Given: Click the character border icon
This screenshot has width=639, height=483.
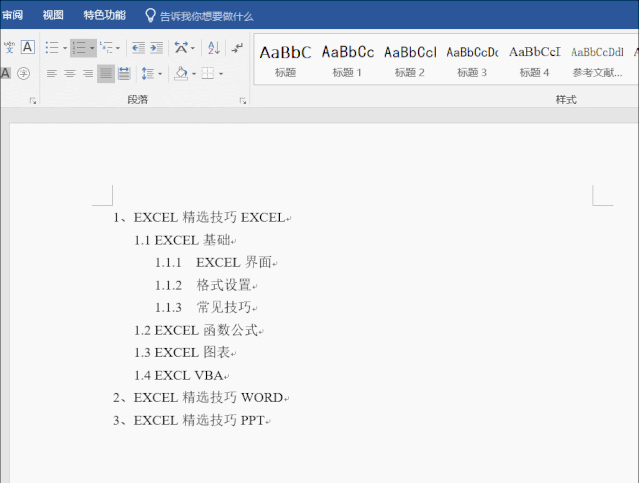Looking at the screenshot, I should [28, 47].
